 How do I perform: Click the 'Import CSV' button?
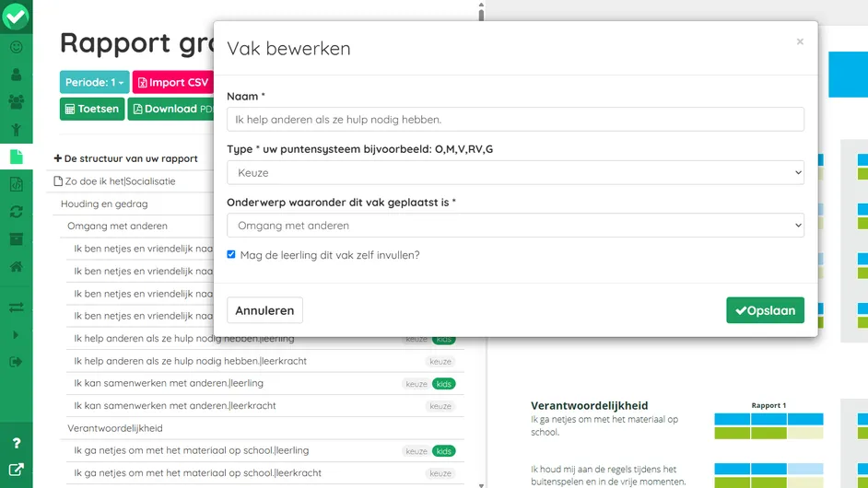pos(172,83)
